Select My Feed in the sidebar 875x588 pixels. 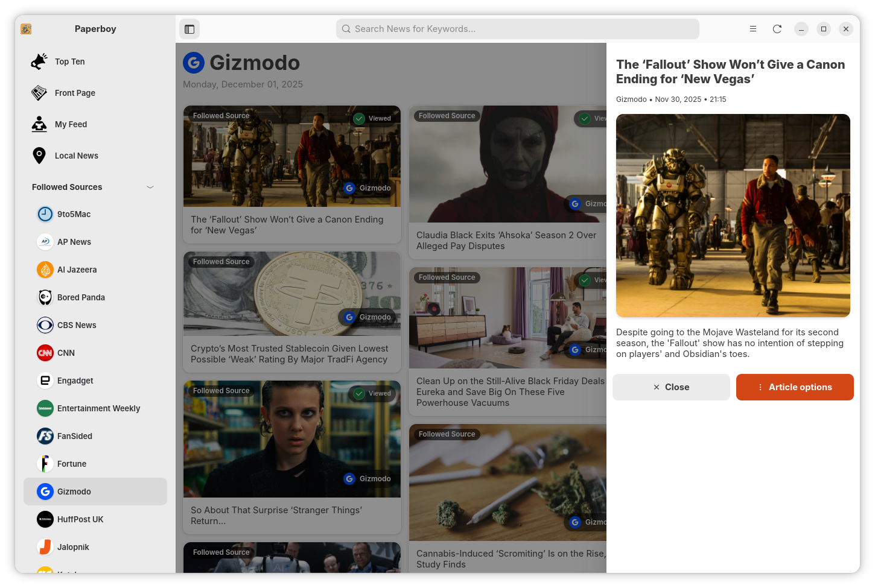(71, 124)
